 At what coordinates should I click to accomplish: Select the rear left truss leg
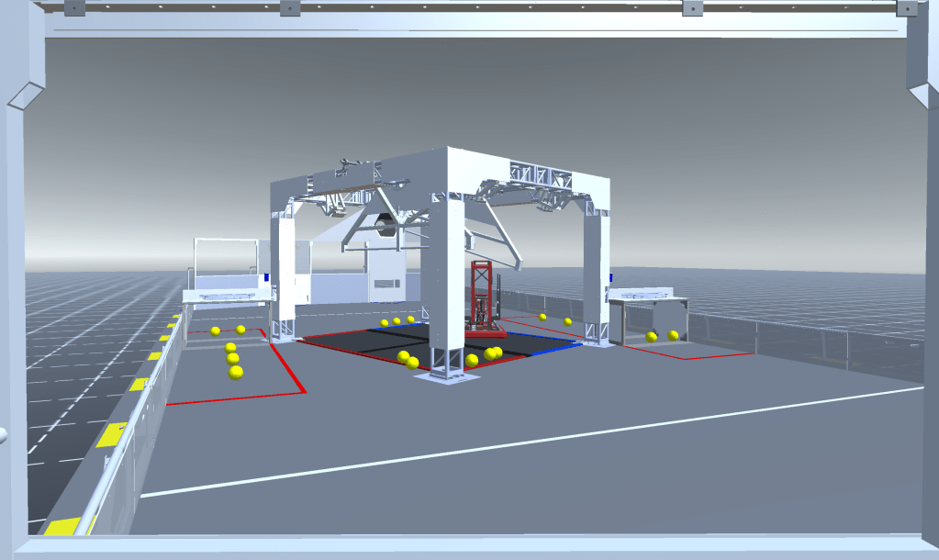283,275
